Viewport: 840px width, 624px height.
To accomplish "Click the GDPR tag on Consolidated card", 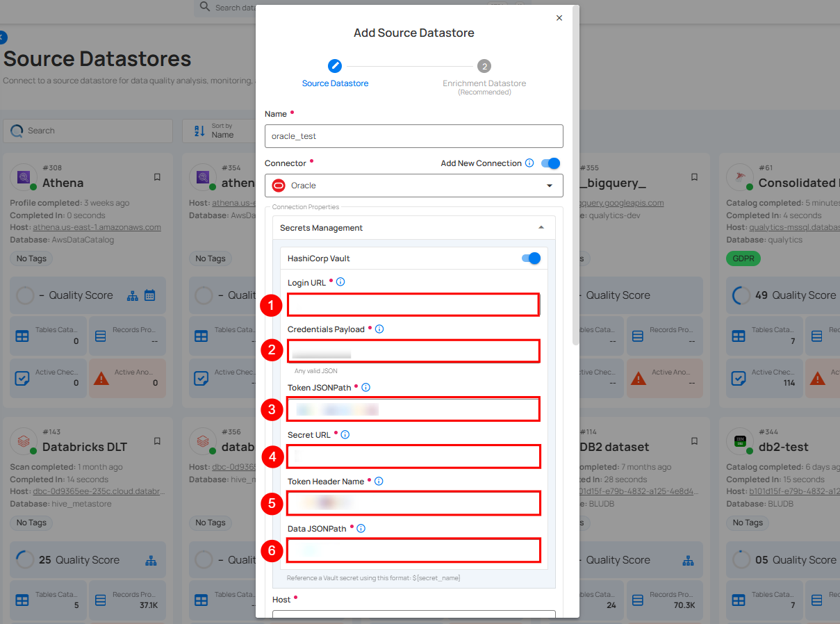I will (x=743, y=258).
